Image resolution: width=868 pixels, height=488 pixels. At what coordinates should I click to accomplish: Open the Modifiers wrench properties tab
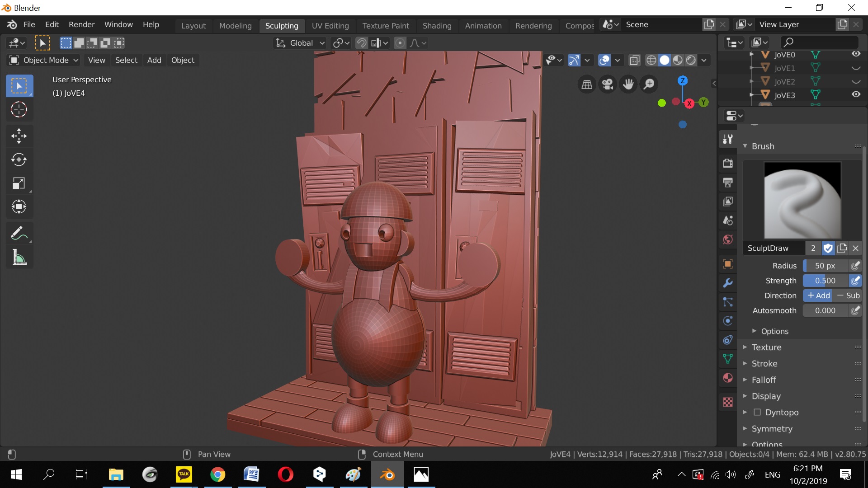pyautogui.click(x=728, y=283)
